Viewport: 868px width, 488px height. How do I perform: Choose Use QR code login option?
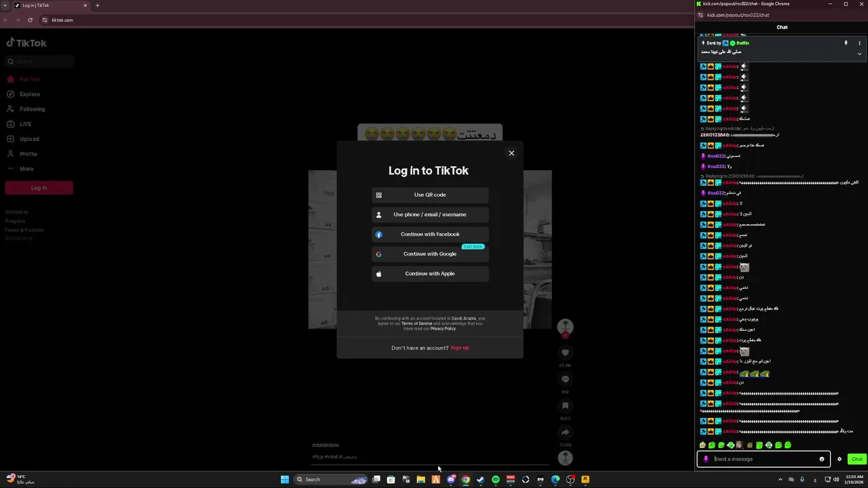[x=430, y=195]
